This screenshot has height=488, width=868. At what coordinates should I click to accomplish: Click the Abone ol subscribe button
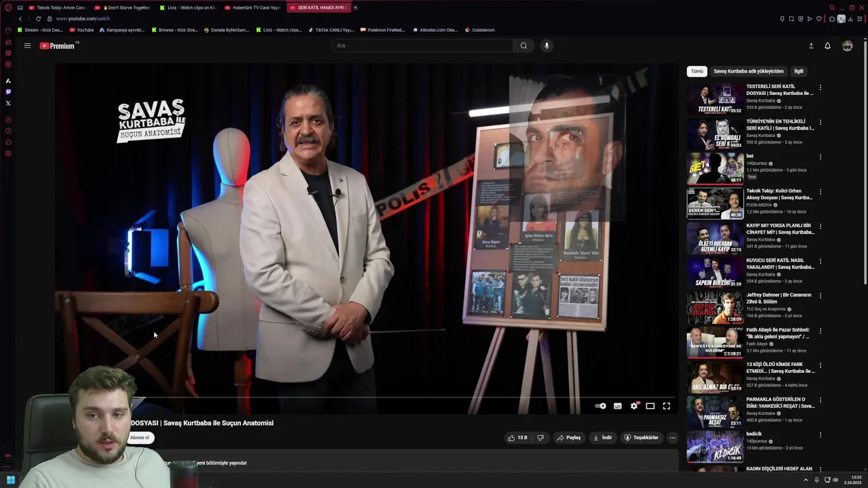[140, 438]
